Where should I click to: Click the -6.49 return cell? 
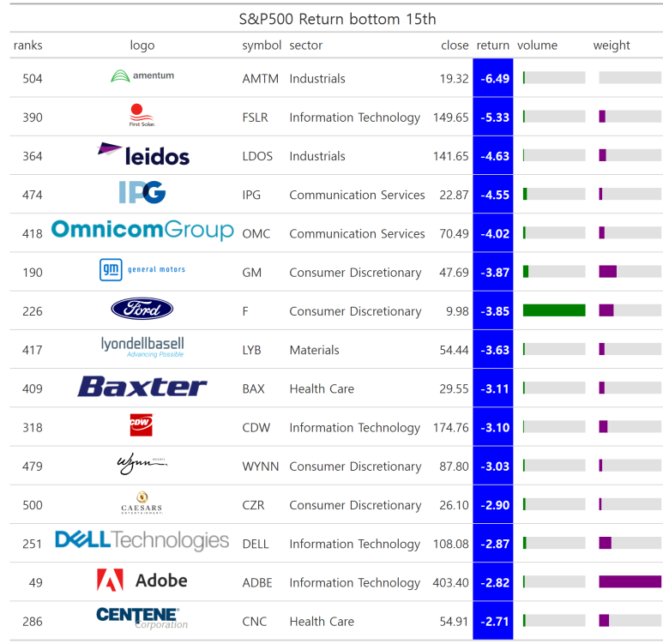point(493,78)
